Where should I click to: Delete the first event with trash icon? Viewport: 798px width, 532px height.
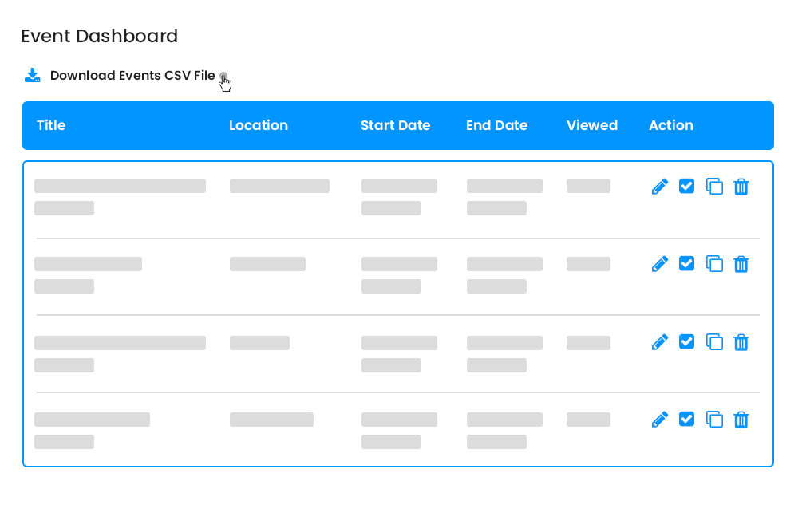[741, 186]
